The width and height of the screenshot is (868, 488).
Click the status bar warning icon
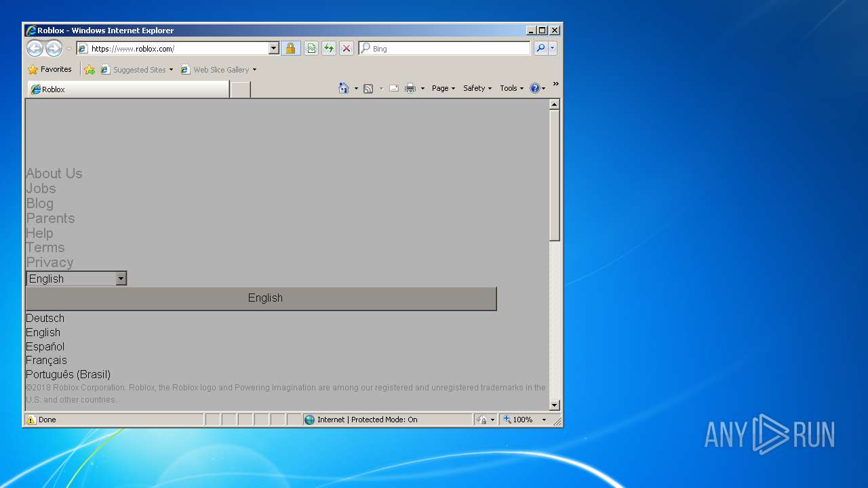click(31, 420)
